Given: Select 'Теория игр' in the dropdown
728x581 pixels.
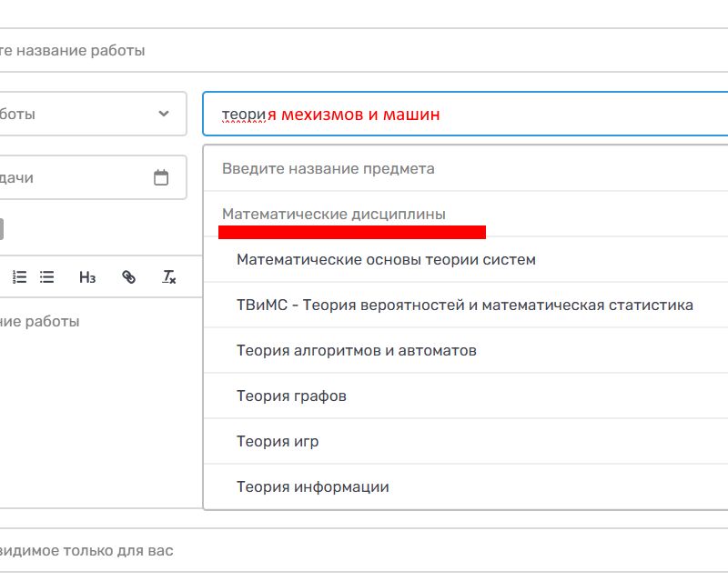Looking at the screenshot, I should coord(278,442).
